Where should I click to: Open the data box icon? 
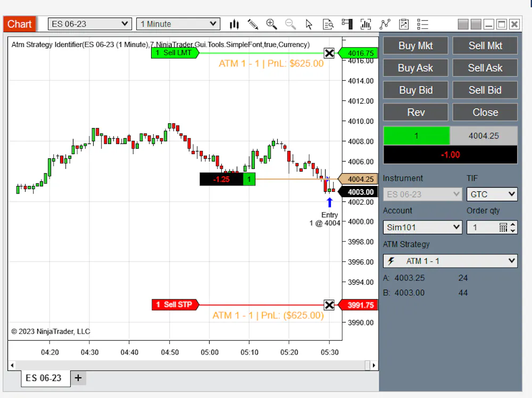328,24
